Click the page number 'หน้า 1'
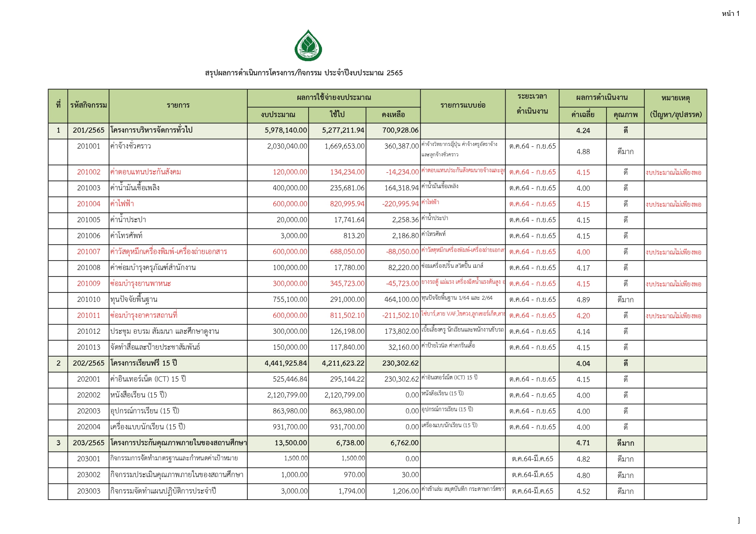 (731, 13)
